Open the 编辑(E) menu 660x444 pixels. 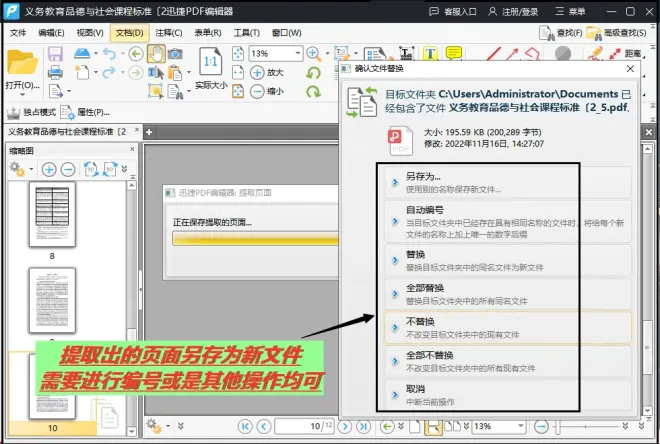pyautogui.click(x=51, y=33)
